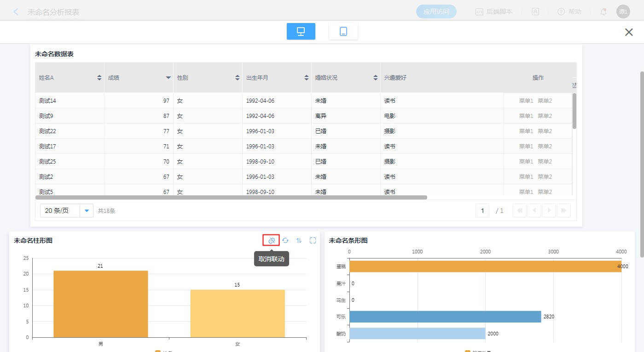Click the unlink (取消联动) chart icon
This screenshot has width=644, height=352.
(x=271, y=241)
